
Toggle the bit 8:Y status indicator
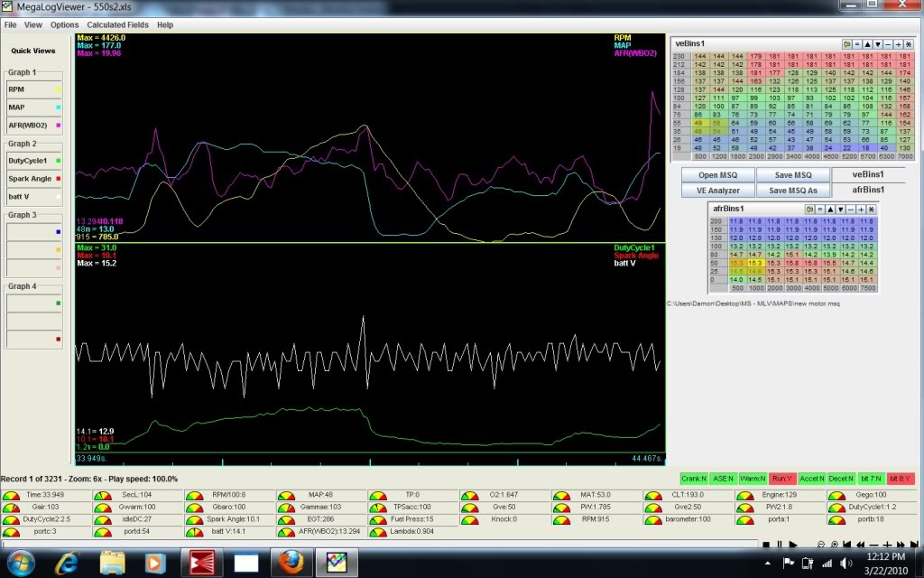899,479
